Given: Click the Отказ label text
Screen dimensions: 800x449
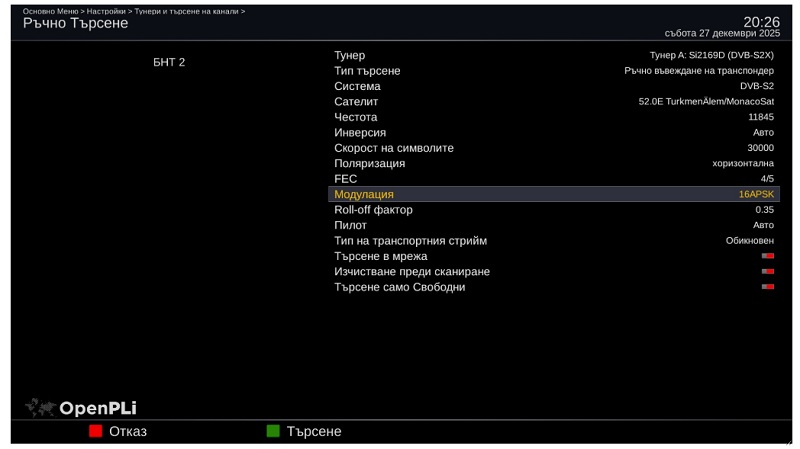Looking at the screenshot, I should coord(128,432).
